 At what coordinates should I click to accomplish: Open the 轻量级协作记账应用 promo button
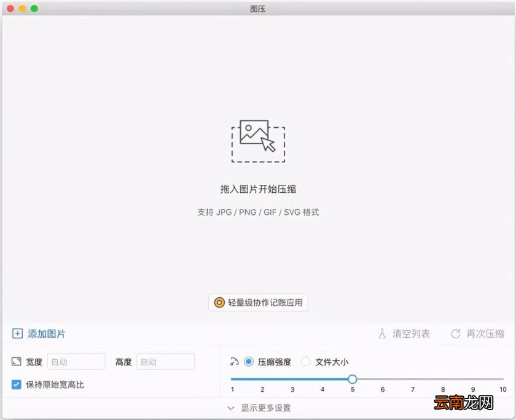tap(258, 302)
